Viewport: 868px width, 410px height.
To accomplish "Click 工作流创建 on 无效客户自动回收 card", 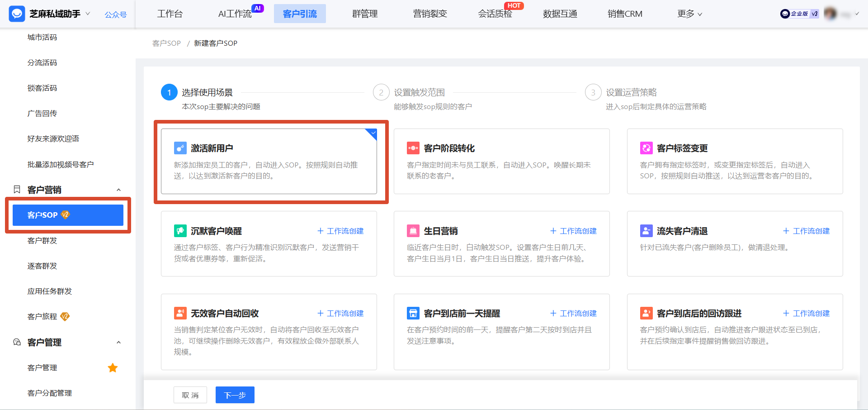I will pos(340,314).
